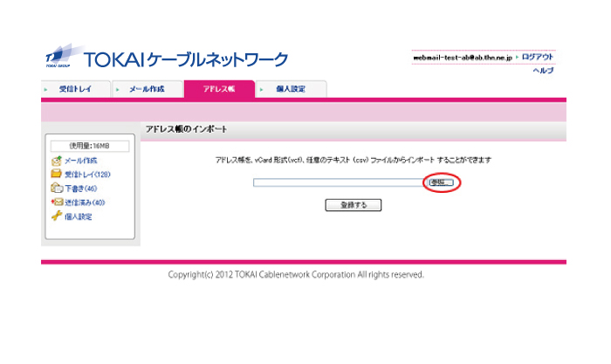Open sidebar link 下書き(46)

[x=80, y=189]
